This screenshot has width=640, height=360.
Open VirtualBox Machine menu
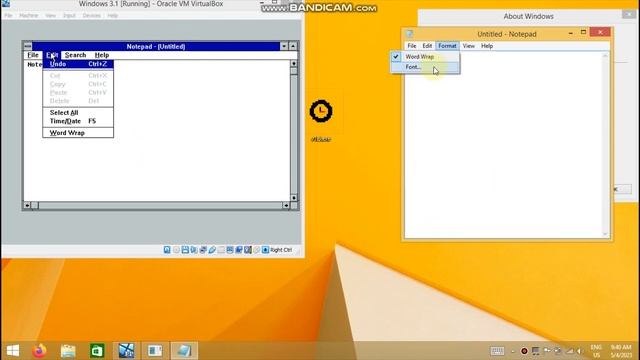point(29,16)
